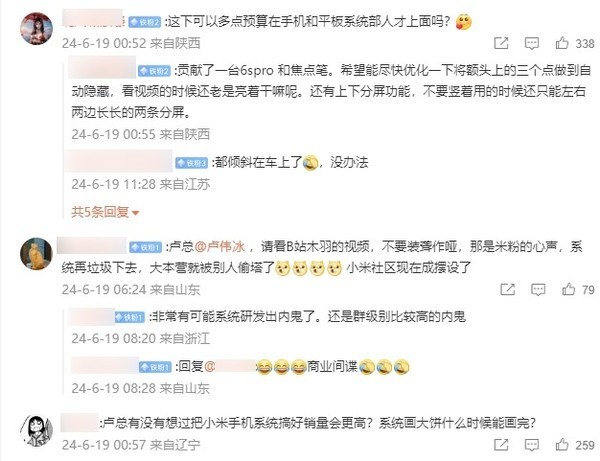Share the first comment from 陕西
Screen dimensions: 600x461
[x=501, y=43]
